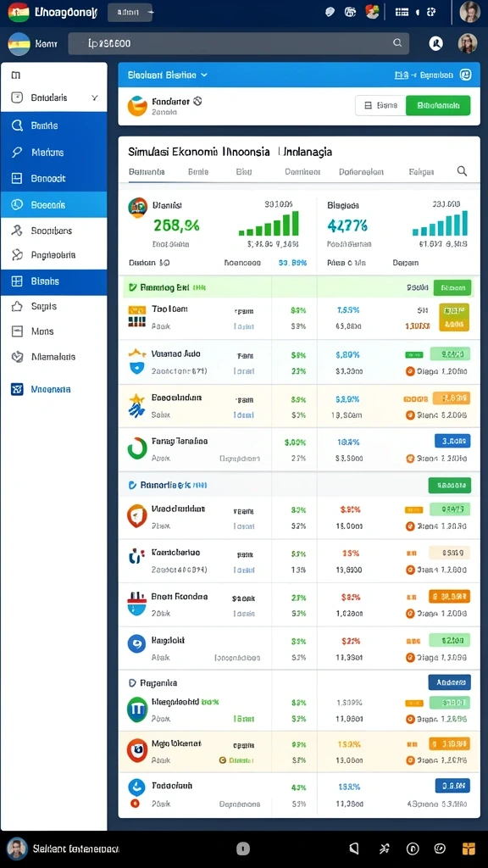Viewport: 488px width, 868px height.
Task: Click the orange grid icon in bottom bar
Action: [469, 849]
